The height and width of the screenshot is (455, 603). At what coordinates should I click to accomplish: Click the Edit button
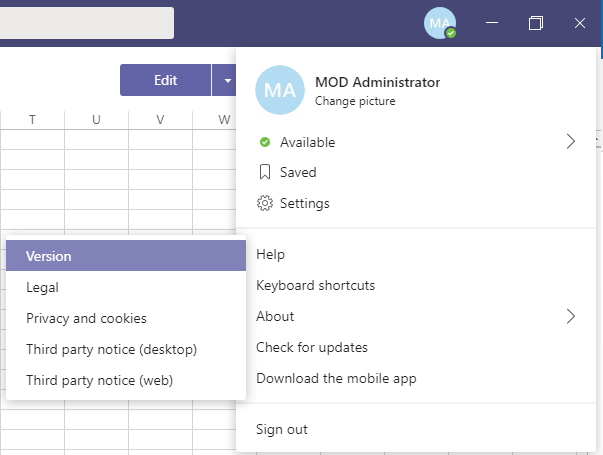pos(165,80)
